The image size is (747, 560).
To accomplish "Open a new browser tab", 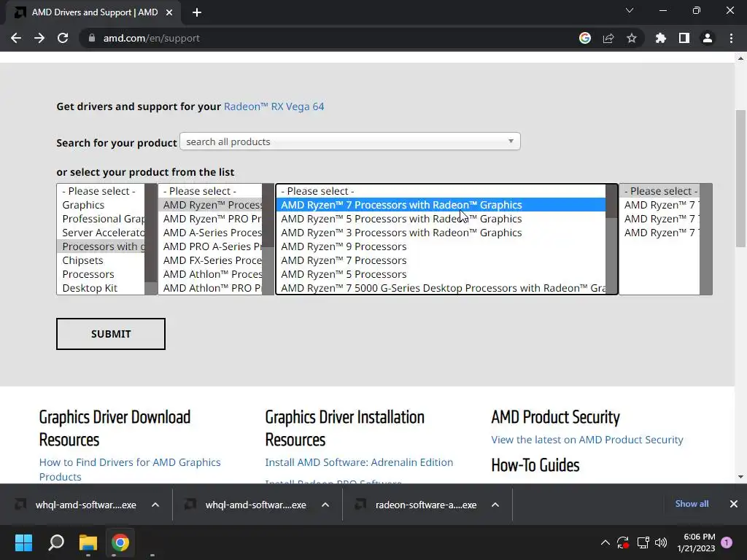I will point(197,12).
